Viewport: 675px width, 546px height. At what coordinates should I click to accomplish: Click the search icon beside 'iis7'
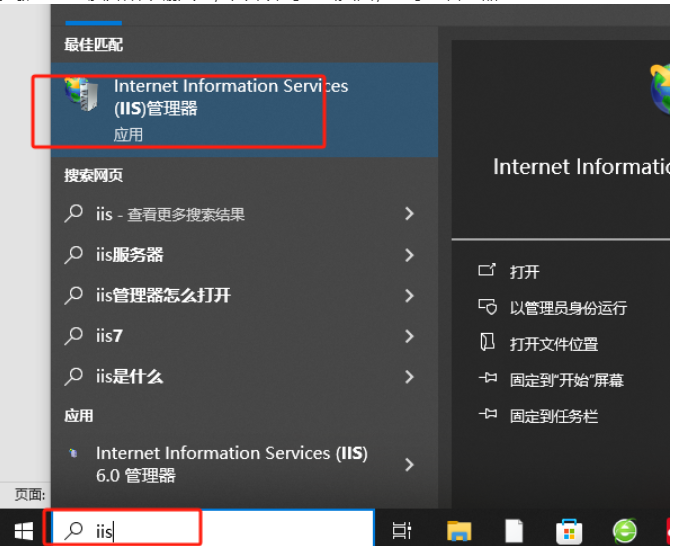click(x=74, y=336)
